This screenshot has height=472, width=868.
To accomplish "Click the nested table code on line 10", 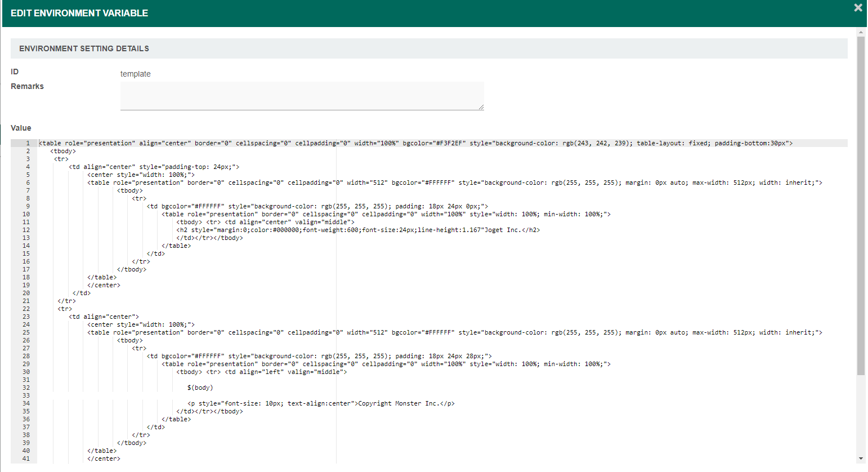I will point(386,214).
